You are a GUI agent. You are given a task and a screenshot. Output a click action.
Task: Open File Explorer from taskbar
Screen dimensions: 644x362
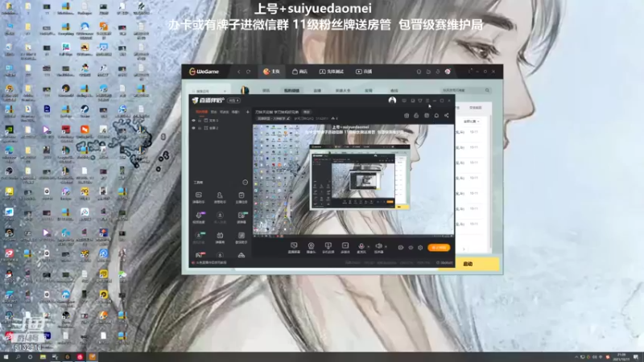(43, 357)
